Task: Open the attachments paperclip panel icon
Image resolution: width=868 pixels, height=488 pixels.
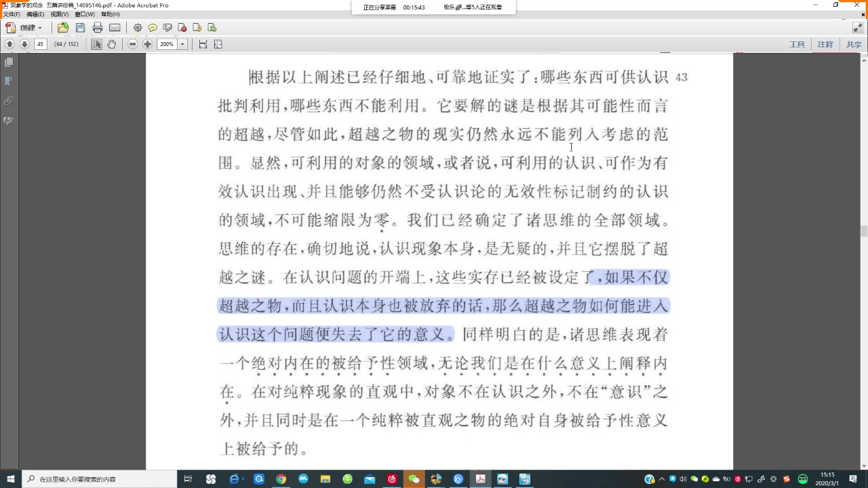Action: pos(9,101)
